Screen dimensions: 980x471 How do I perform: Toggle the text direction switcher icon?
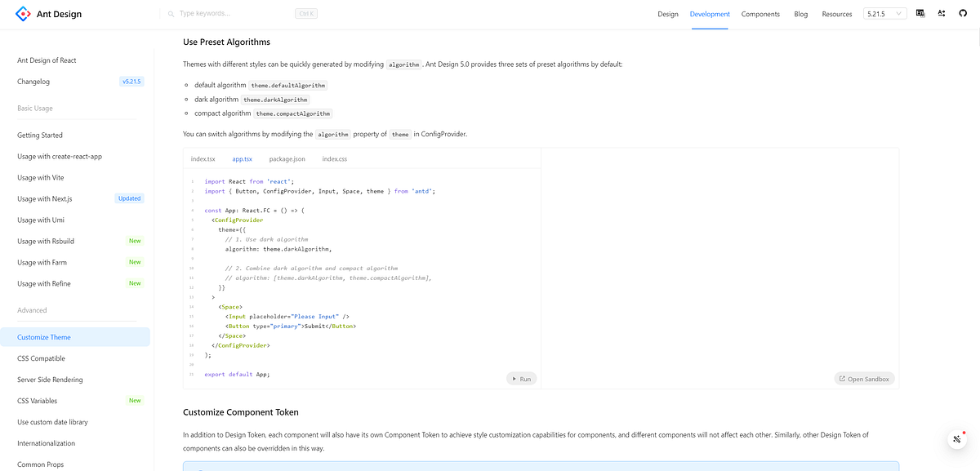pos(941,13)
